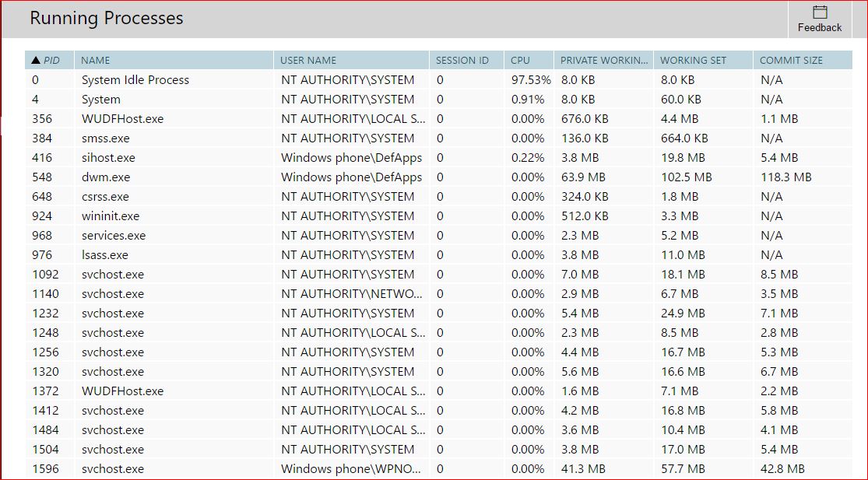Click the 19.8 MB working set value

pos(683,158)
